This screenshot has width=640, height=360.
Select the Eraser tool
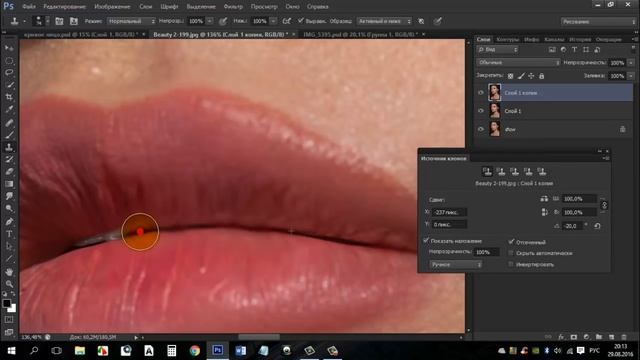(x=9, y=171)
